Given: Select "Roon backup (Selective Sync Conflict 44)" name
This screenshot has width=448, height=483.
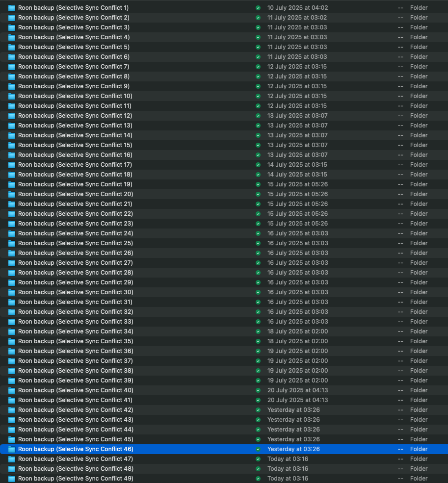Looking at the screenshot, I should click(x=76, y=430).
